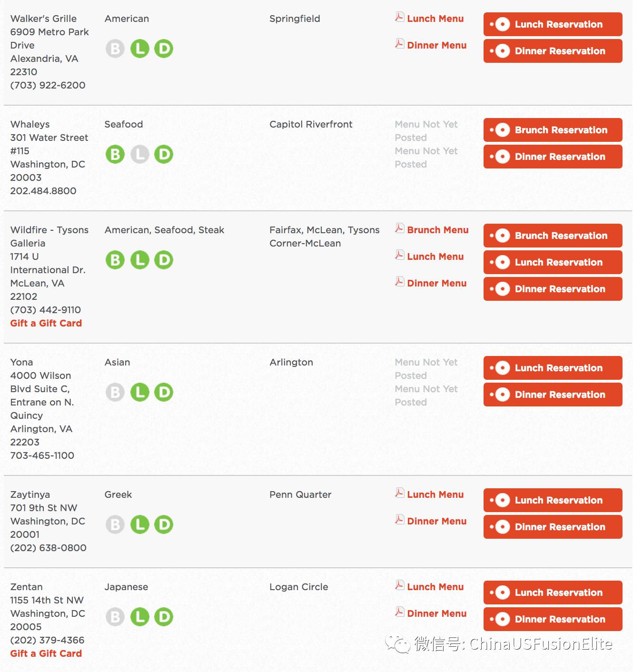This screenshot has width=633, height=672.
Task: Open Wildfire's Lunch Menu link
Action: point(435,257)
